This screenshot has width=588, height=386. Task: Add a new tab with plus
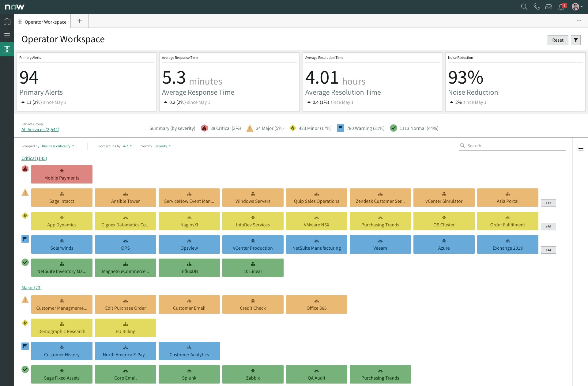coord(80,21)
